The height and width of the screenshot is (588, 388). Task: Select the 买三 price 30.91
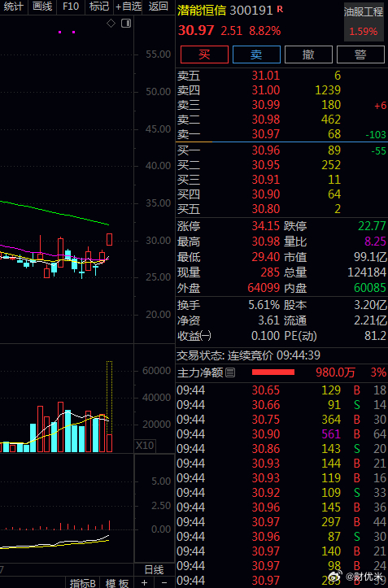[266, 179]
